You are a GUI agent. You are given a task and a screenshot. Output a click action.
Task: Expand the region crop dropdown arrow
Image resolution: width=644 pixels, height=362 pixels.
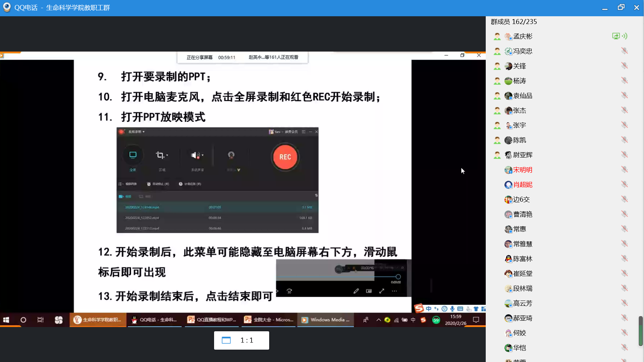167,155
